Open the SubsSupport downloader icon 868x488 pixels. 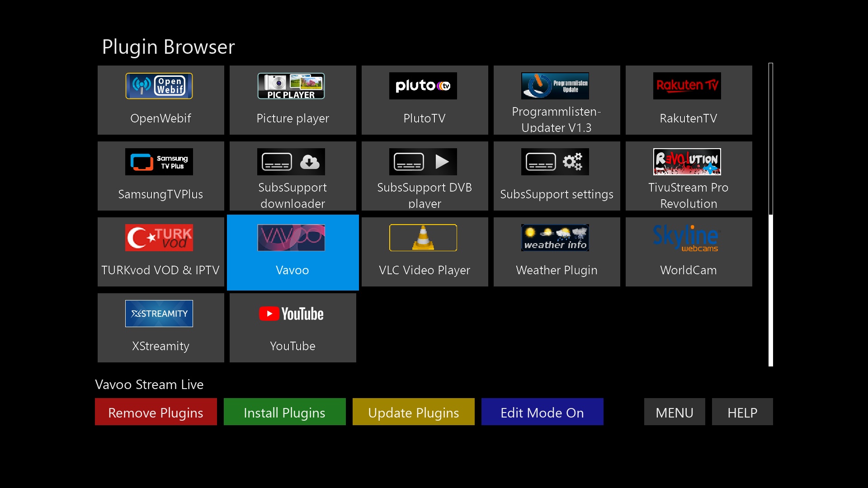291,162
